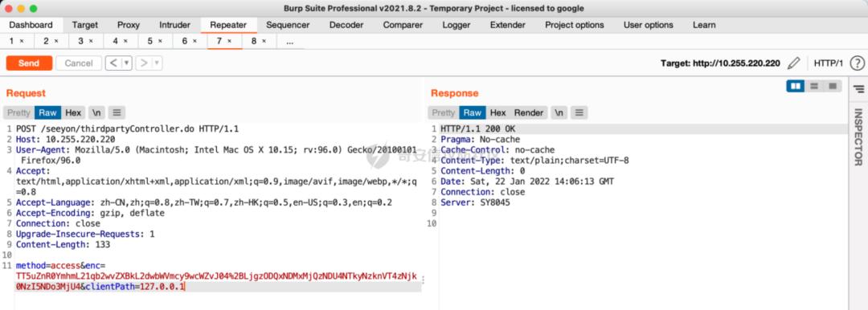Open the Logger tab
This screenshot has width=868, height=310.
(457, 25)
